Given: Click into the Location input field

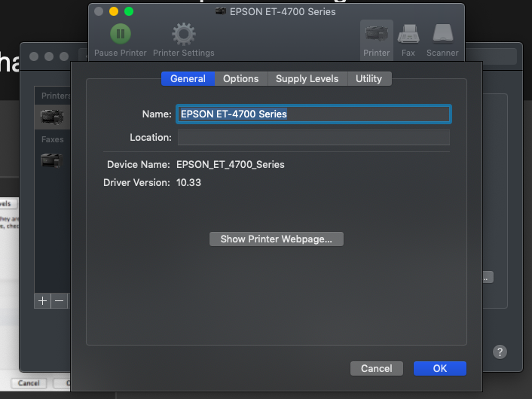Looking at the screenshot, I should 313,137.
